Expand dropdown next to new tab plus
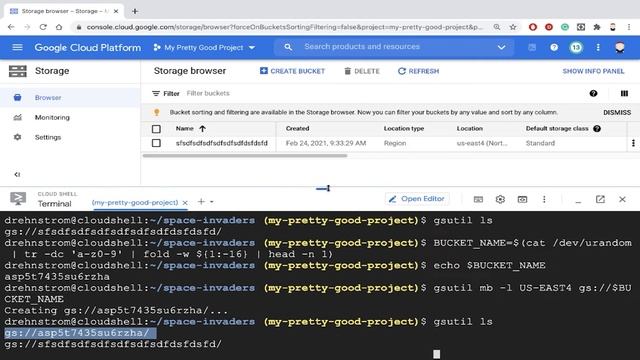The height and width of the screenshot is (360, 640). pos(211,202)
